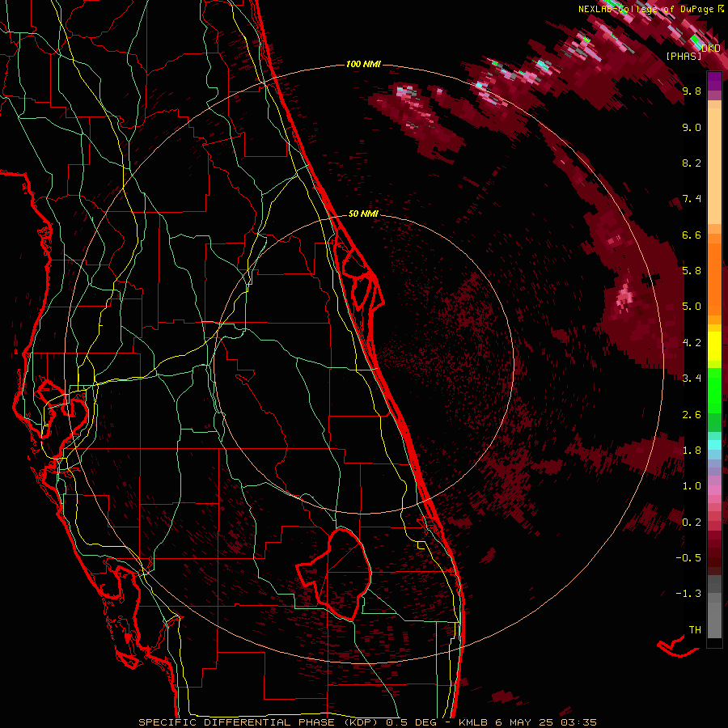Select the 100 NMI range ring label
Viewport: 728px width, 728px height.
pos(363,64)
